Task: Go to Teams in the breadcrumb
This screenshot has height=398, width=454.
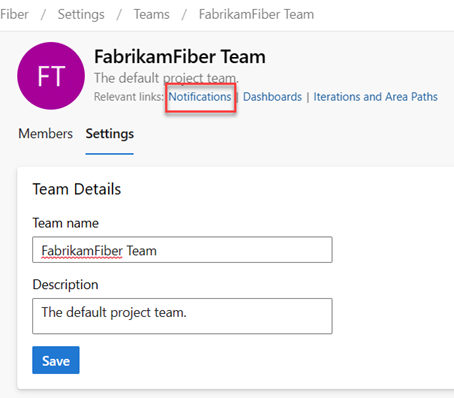Action: [152, 14]
